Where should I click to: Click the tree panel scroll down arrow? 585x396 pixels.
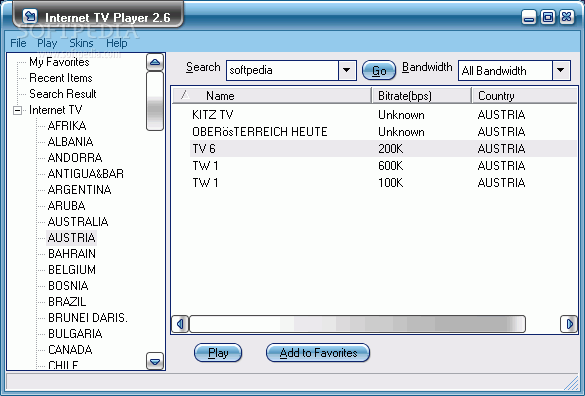[x=155, y=361]
